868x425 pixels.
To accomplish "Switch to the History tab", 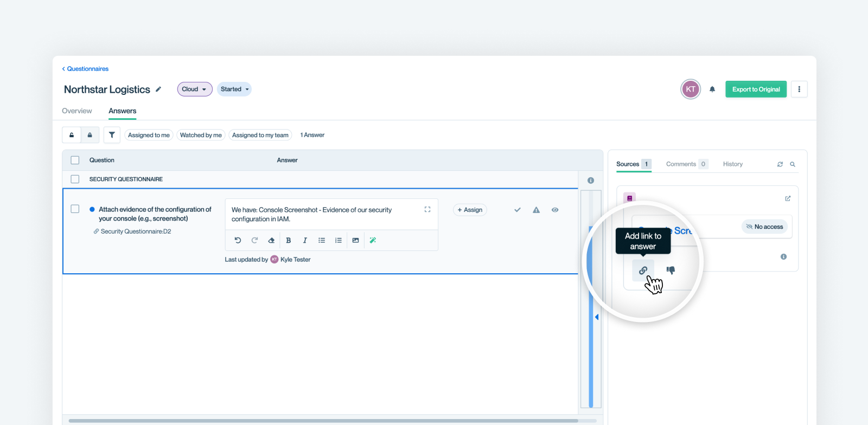I will (733, 164).
